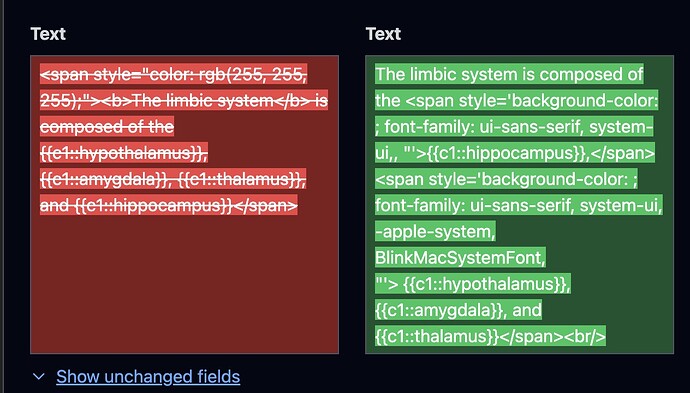This screenshot has width=690, height=393.
Task: Click the struck-through {{c1::amygdala}}, {{c1::thalamus}} line
Action: click(x=173, y=179)
